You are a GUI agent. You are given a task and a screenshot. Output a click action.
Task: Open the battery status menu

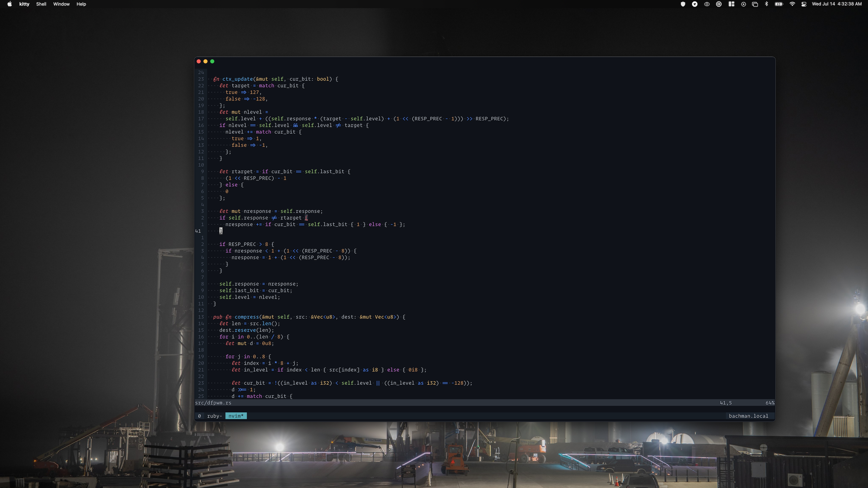point(779,4)
